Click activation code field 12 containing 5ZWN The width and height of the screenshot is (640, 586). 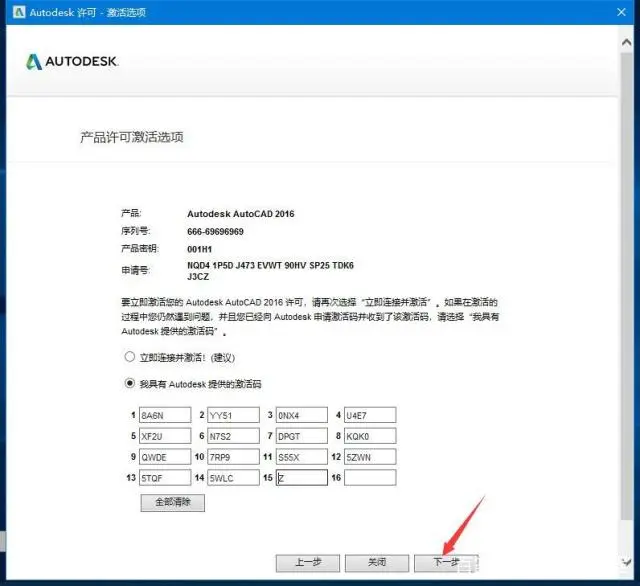point(370,457)
